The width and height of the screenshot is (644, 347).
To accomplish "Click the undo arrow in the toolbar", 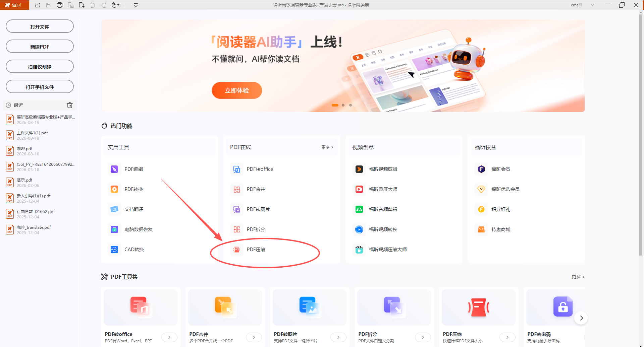I will (x=93, y=5).
